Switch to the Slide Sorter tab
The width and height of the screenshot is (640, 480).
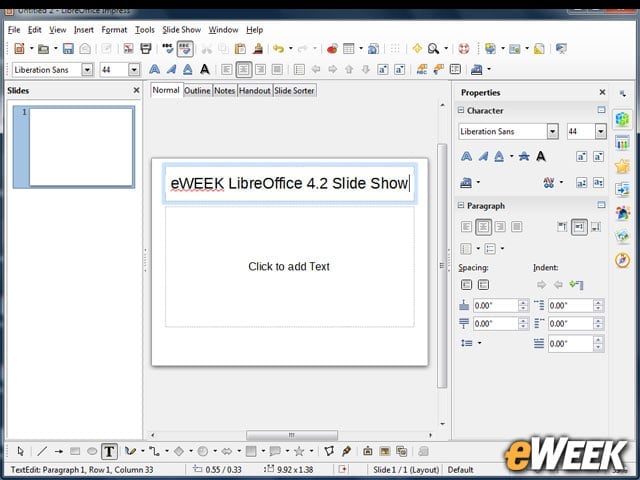tap(294, 91)
